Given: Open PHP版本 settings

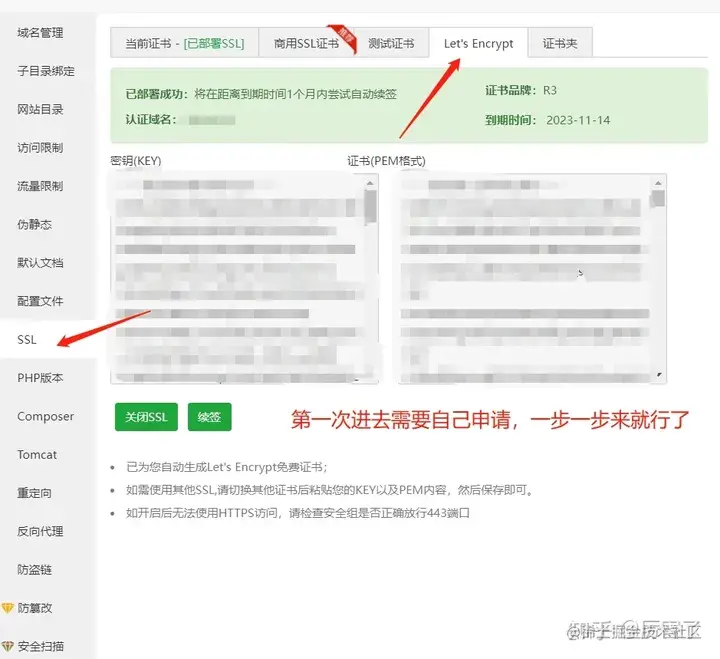Looking at the screenshot, I should coord(40,378).
